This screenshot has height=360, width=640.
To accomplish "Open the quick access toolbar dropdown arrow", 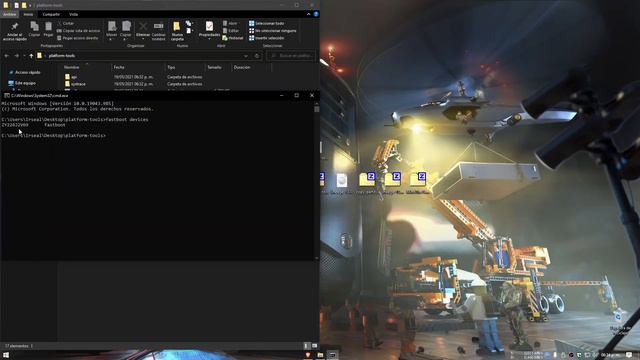I will click(x=30, y=5).
